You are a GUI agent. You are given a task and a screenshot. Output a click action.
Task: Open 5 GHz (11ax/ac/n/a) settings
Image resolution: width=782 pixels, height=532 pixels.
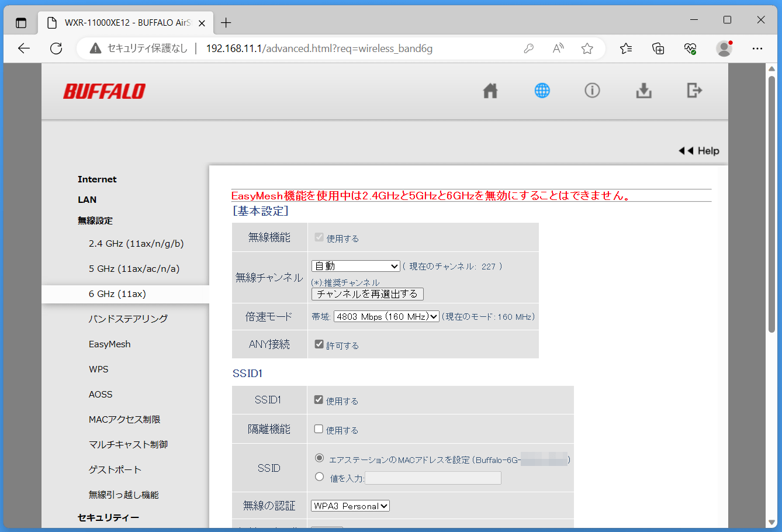pyautogui.click(x=134, y=269)
